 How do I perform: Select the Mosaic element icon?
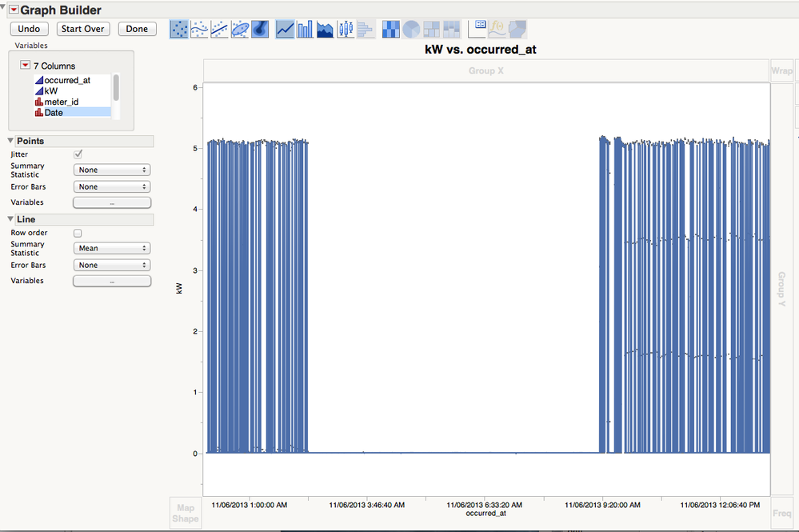click(x=451, y=29)
